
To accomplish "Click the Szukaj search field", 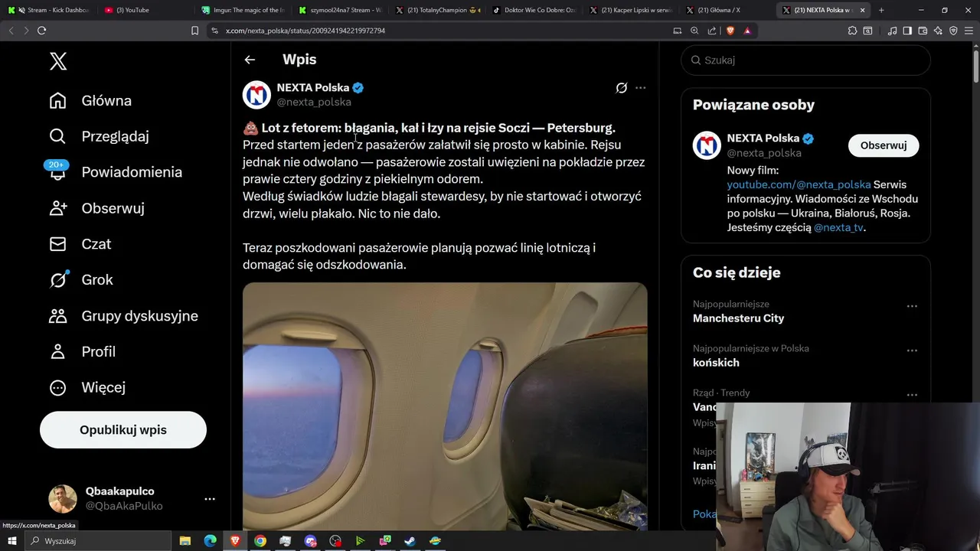I will point(805,60).
